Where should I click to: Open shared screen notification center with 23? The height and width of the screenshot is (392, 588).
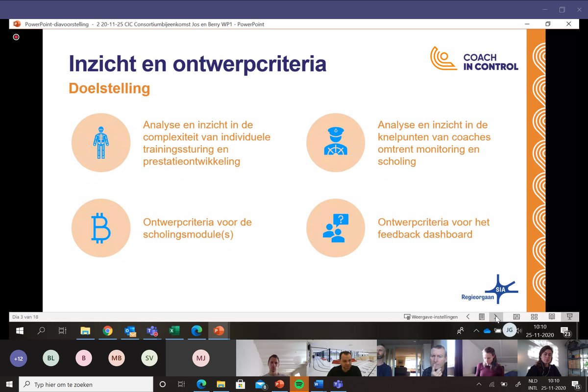pos(565,331)
